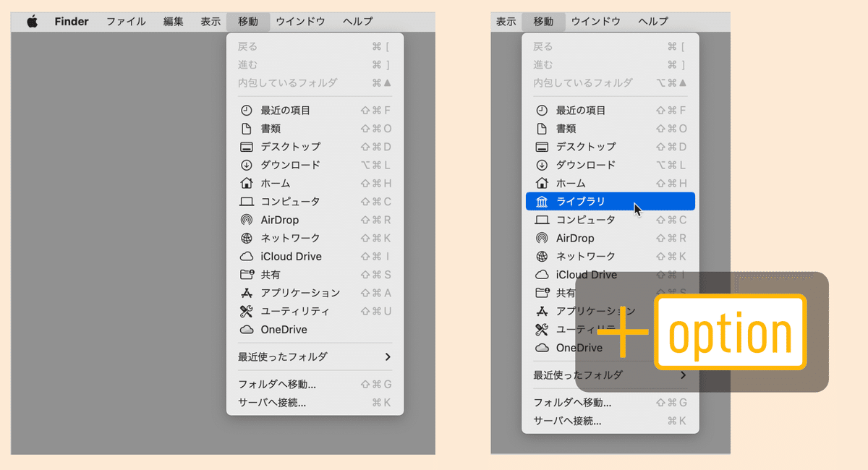Select the highlighted ライブラリ menu item
Viewport: 868px width, 470px height.
(610, 201)
